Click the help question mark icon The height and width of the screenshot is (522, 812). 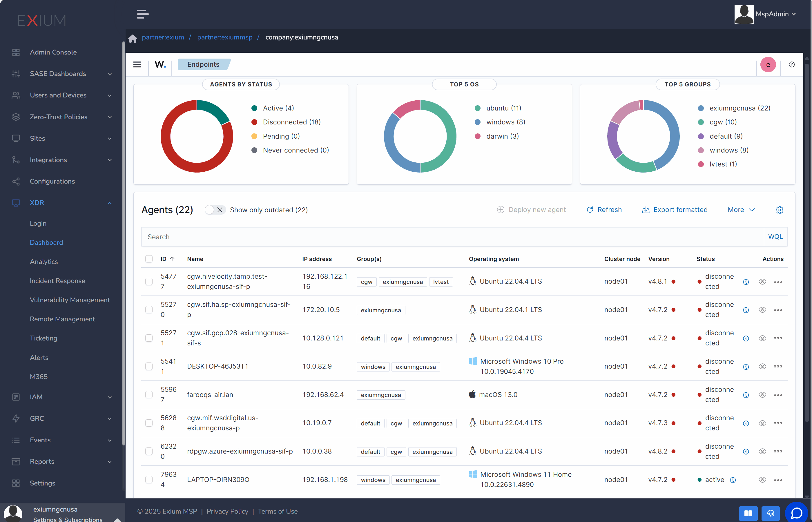791,64
